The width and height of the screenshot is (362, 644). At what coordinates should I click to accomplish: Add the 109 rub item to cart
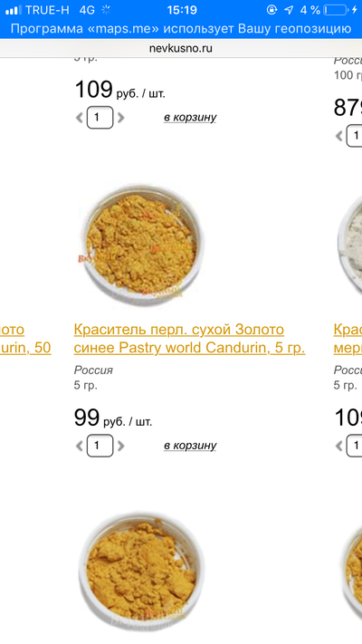(190, 118)
